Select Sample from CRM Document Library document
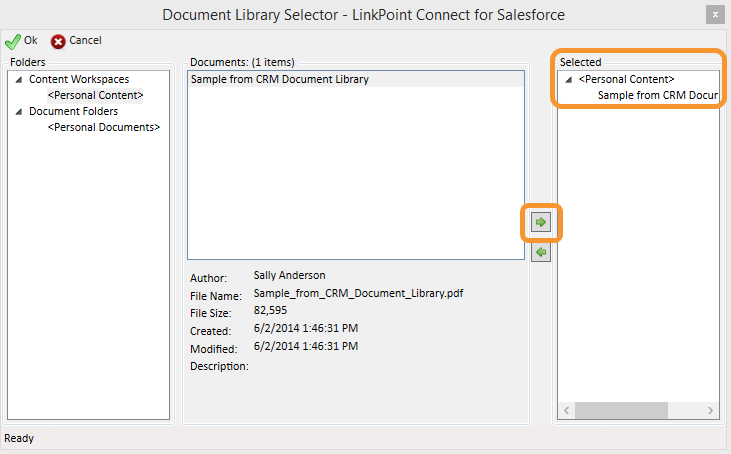Viewport: 731px width, 454px height. tap(356, 79)
